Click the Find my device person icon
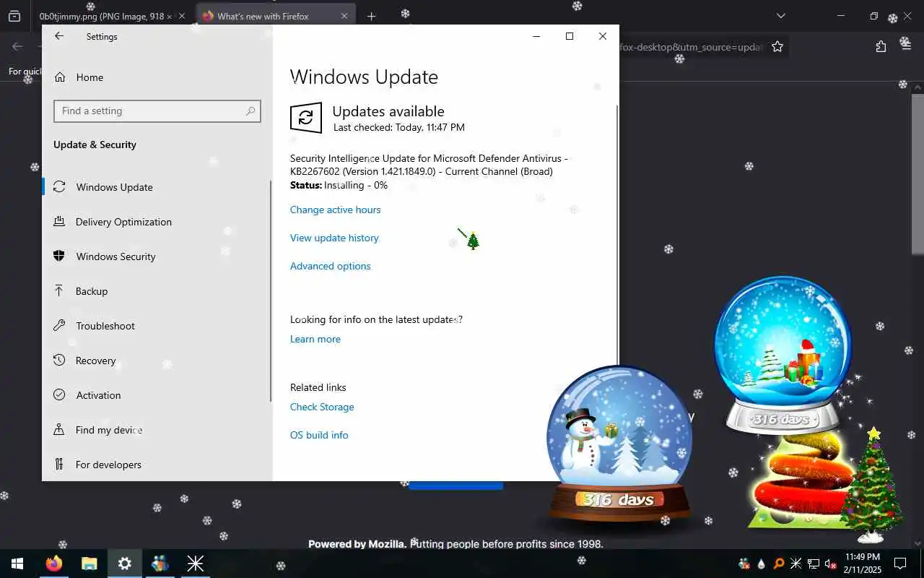This screenshot has width=924, height=578. (60, 430)
